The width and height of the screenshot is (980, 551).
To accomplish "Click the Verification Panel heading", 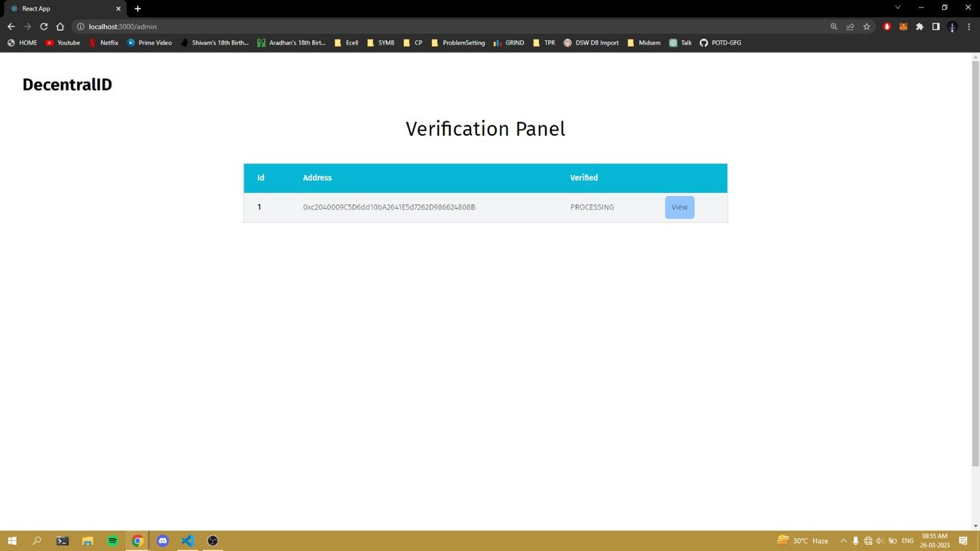I will tap(485, 129).
